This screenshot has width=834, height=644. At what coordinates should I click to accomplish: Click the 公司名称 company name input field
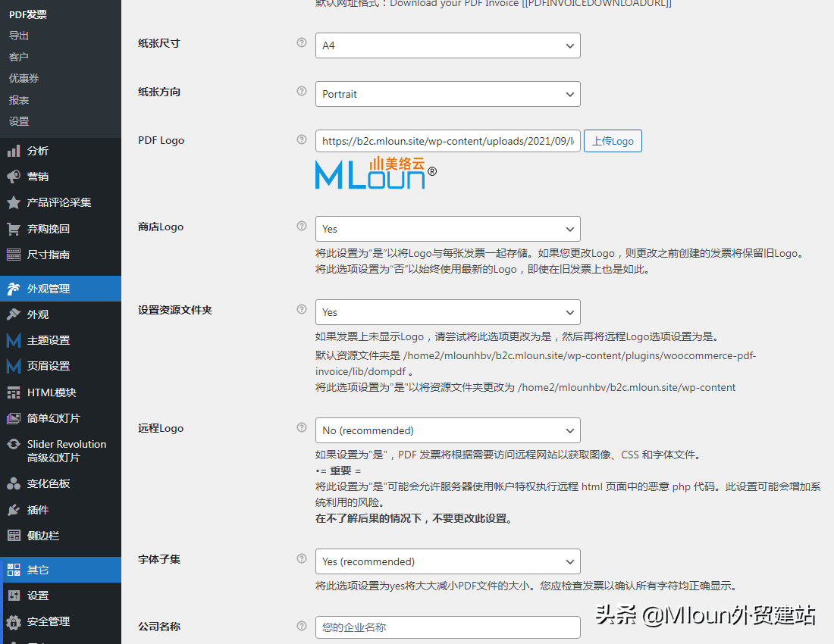[x=447, y=627]
